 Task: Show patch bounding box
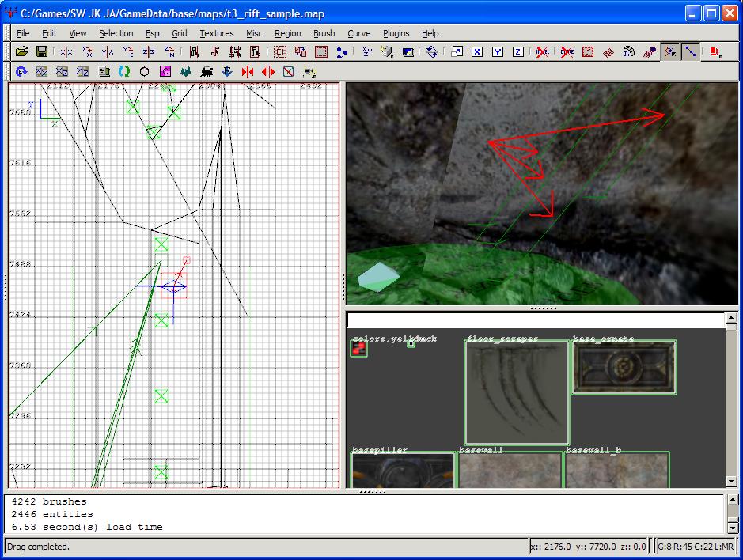tap(588, 51)
